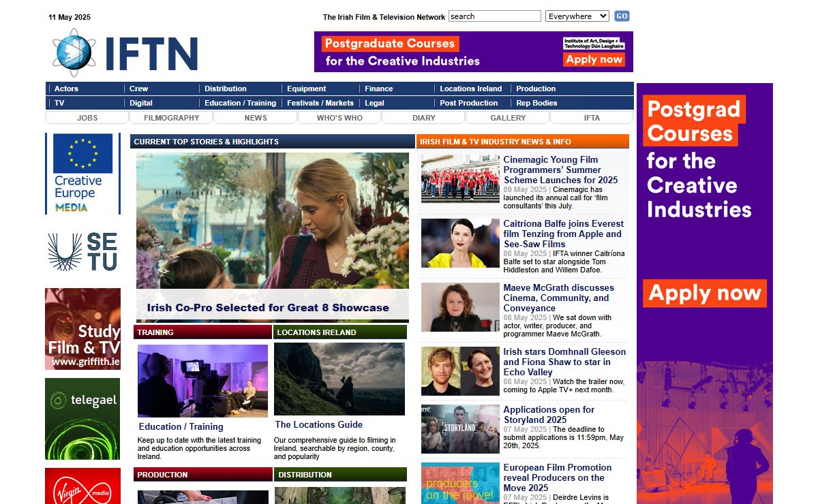Open the Actors menu item
The image size is (818, 504).
point(66,89)
